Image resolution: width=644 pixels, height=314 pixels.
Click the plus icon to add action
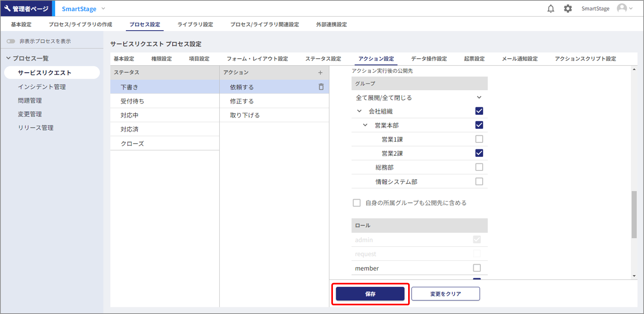pyautogui.click(x=320, y=73)
